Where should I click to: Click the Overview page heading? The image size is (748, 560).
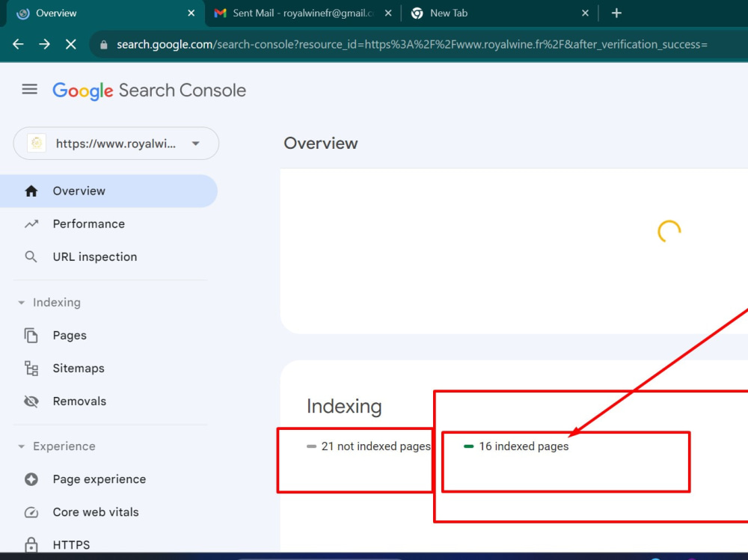pos(321,143)
